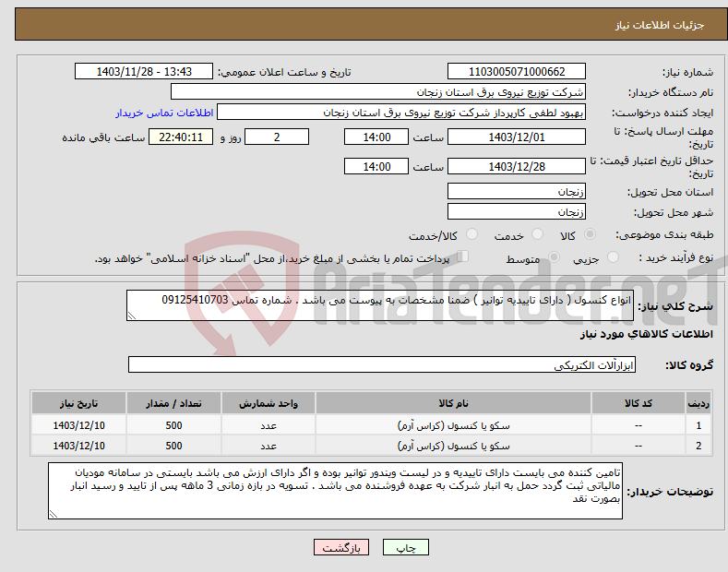
Task: Click the need number field 1103005071000662
Action: (517, 72)
